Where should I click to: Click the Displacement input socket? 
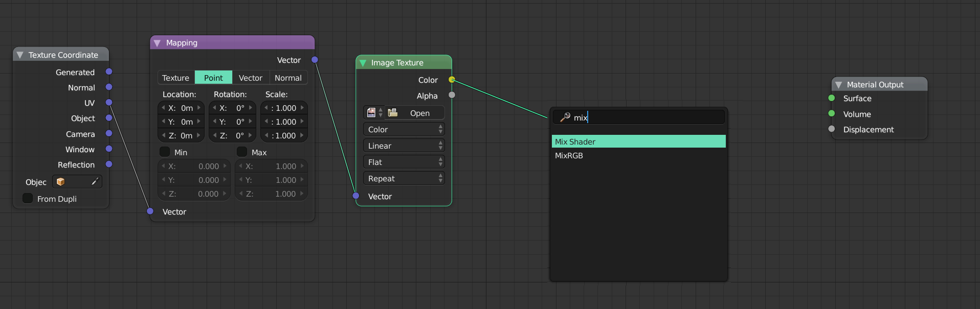[832, 129]
